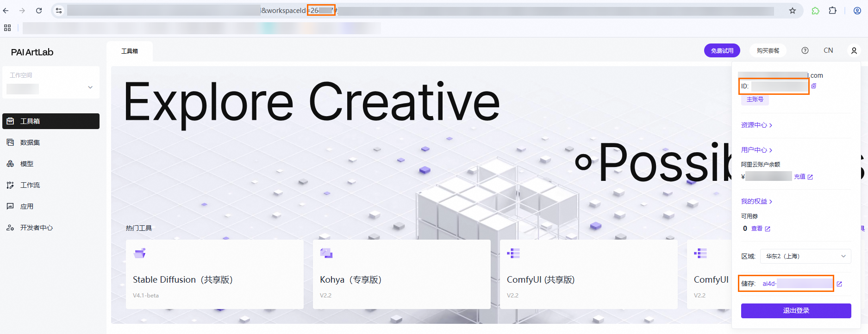
Task: Click the 免费试用 button
Action: point(722,50)
